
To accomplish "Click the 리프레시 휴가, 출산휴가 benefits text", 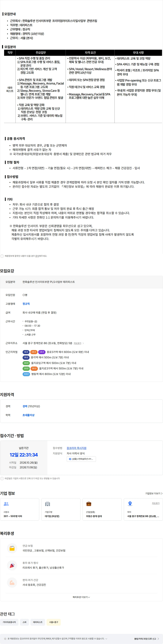I will 43,567.
